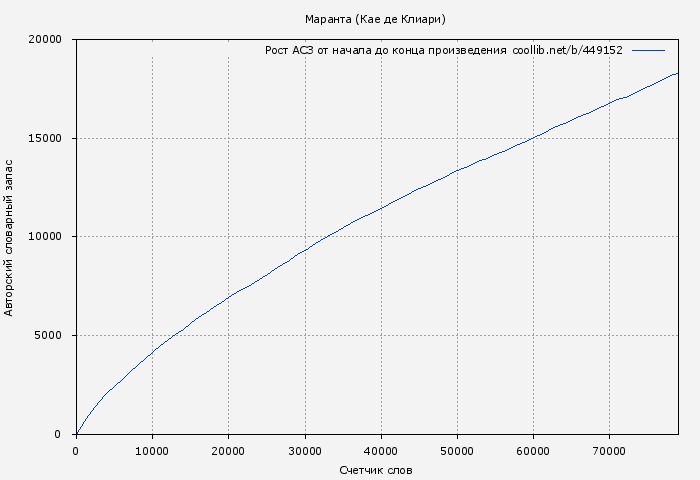
Task: Select the x-axis label "Счетчик слов"
Action: click(375, 469)
